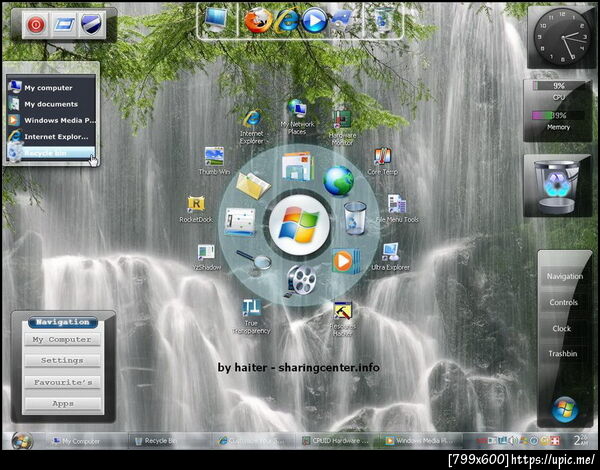Image resolution: width=600 pixels, height=470 pixels.
Task: Open My Network Places desktop icon
Action: pyautogui.click(x=297, y=116)
